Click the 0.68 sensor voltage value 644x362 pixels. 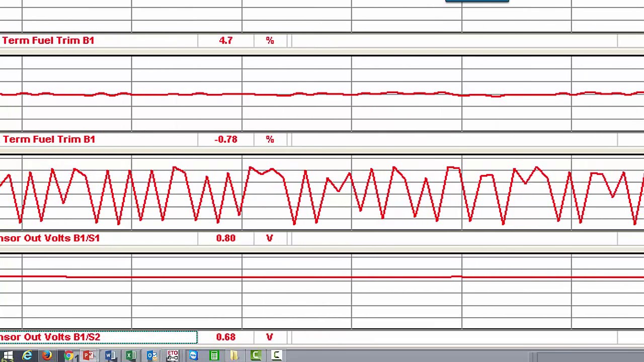[226, 337]
